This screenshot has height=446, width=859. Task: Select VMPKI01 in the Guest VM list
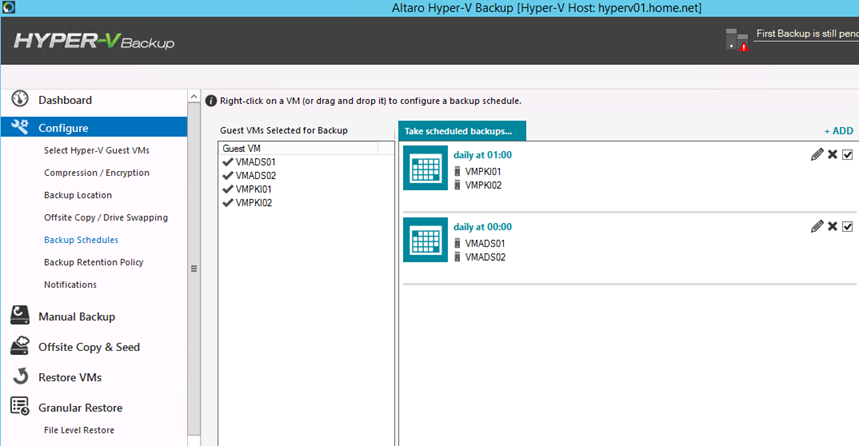coord(254,189)
